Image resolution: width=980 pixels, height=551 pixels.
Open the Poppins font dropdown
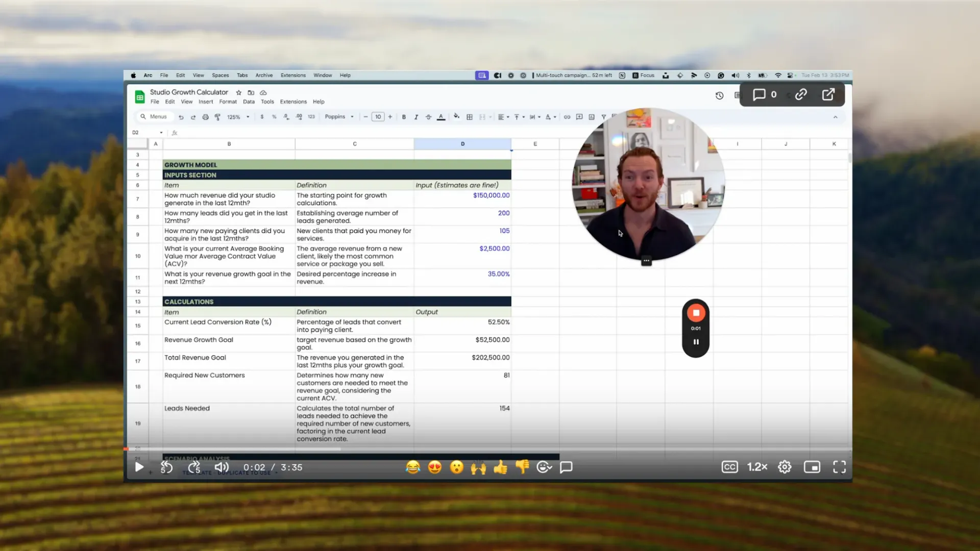coord(339,117)
